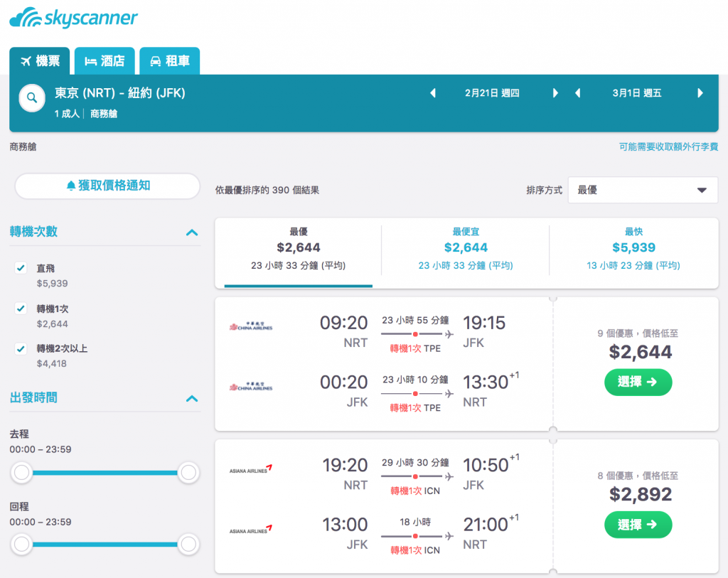
Task: Collapse the 轉機次數 filter section
Action: click(x=192, y=232)
